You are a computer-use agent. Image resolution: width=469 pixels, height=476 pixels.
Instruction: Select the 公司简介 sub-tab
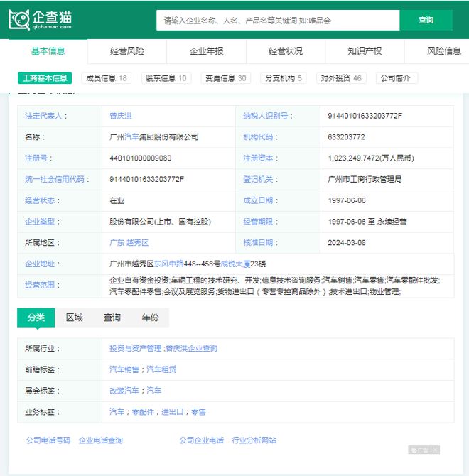click(x=396, y=78)
